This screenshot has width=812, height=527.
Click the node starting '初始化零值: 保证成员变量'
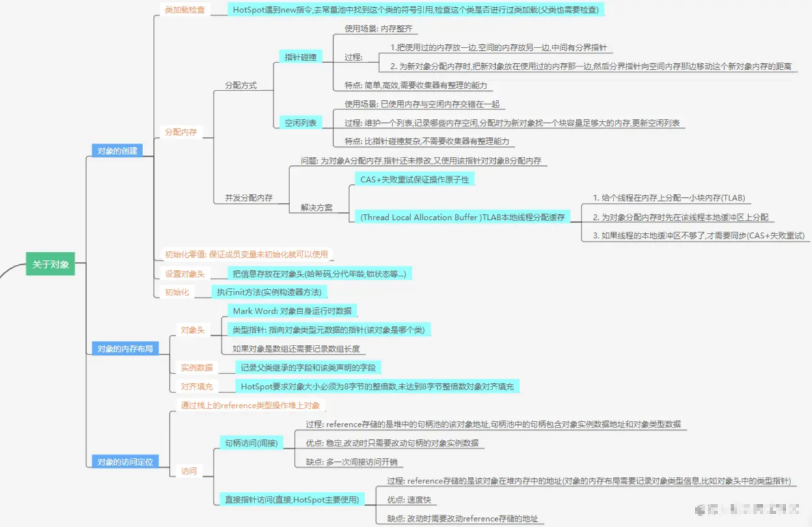(247, 254)
